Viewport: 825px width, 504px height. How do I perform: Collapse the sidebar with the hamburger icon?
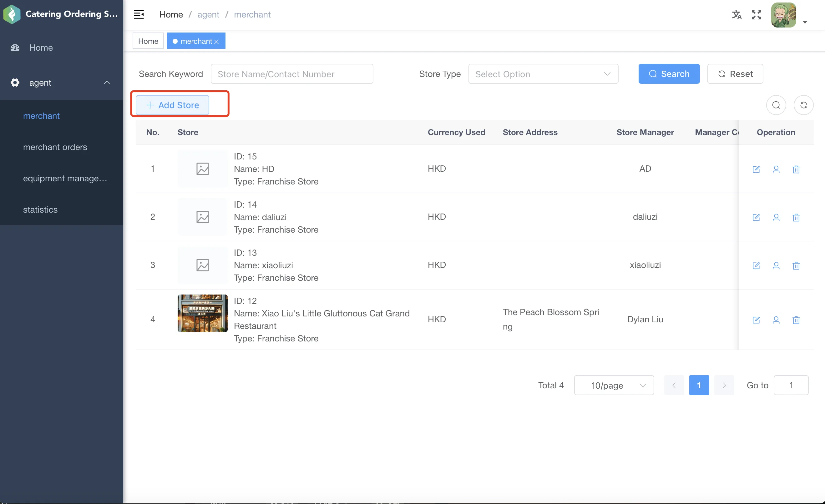(139, 14)
